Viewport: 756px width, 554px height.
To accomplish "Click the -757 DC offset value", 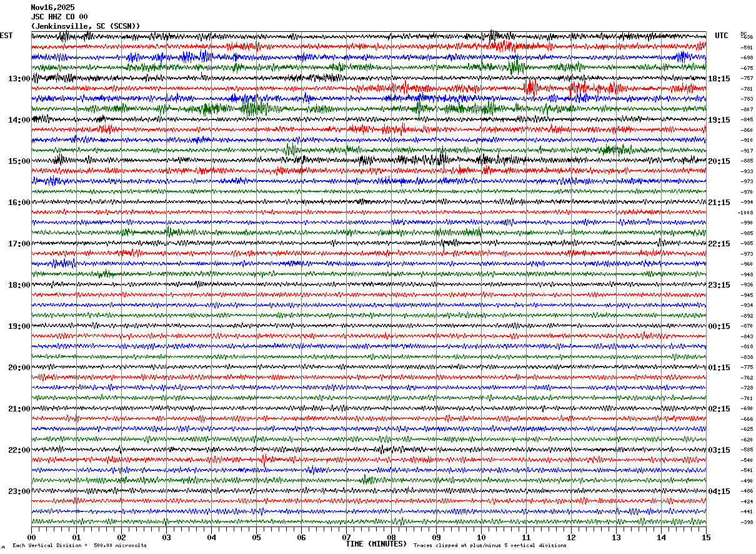I will pos(747,79).
